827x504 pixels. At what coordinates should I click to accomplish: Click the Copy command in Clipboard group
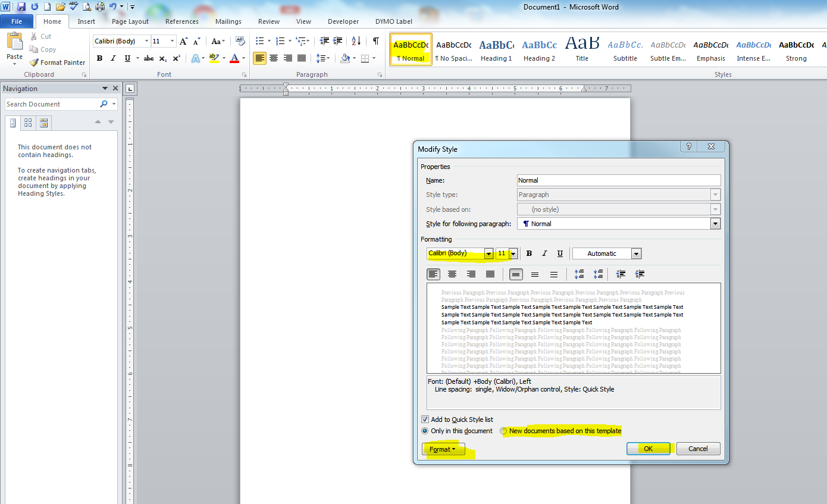tap(43, 49)
